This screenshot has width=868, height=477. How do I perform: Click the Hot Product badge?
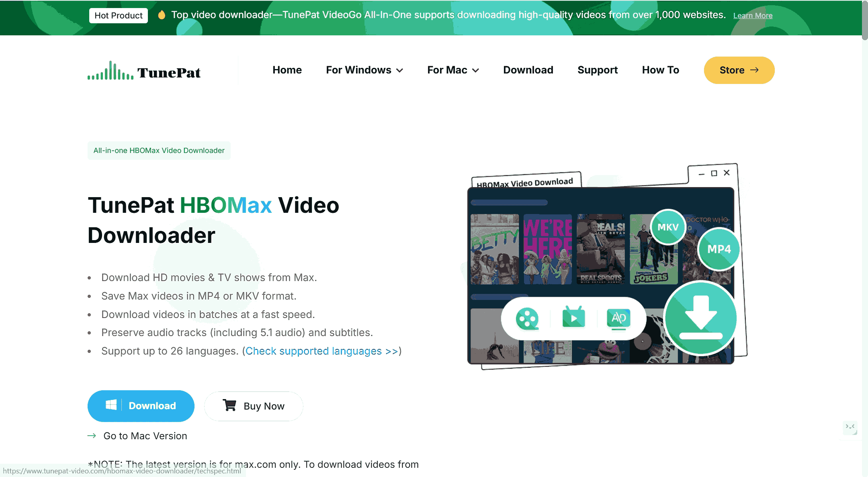click(x=119, y=16)
